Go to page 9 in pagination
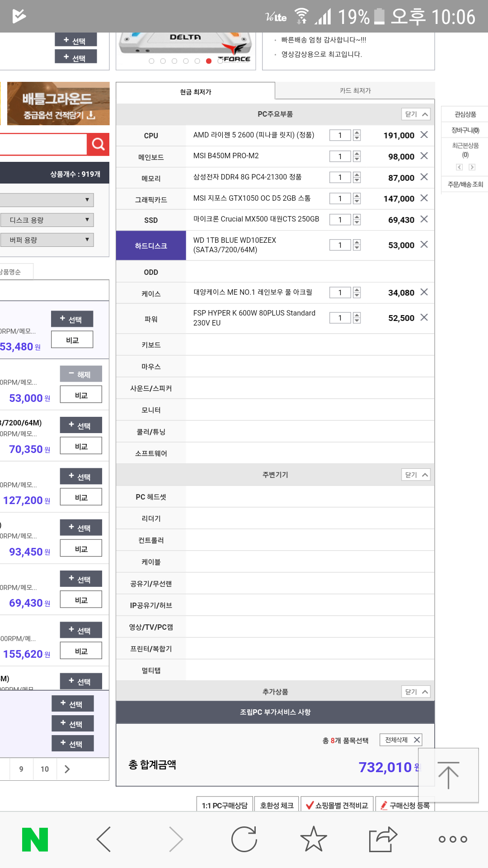 coord(21,769)
